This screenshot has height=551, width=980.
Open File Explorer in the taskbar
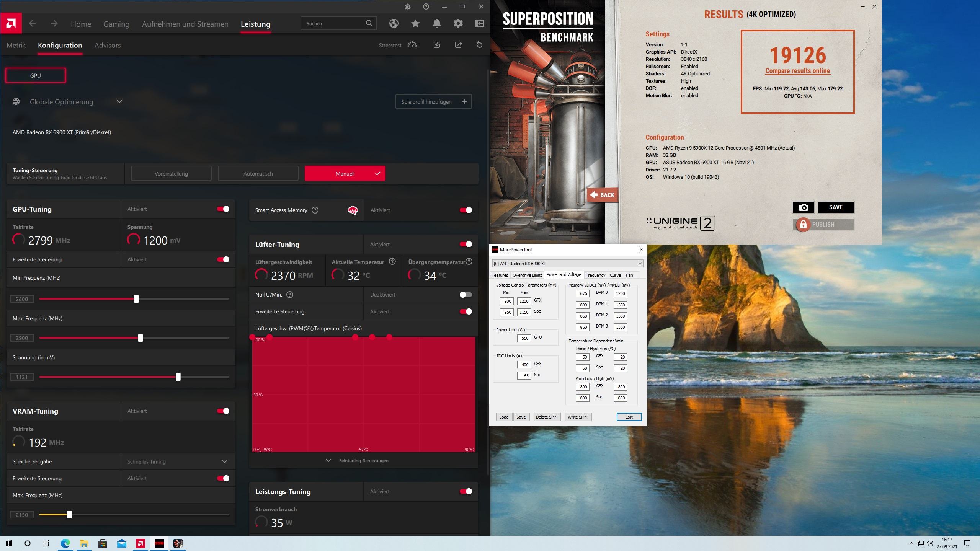coord(84,543)
